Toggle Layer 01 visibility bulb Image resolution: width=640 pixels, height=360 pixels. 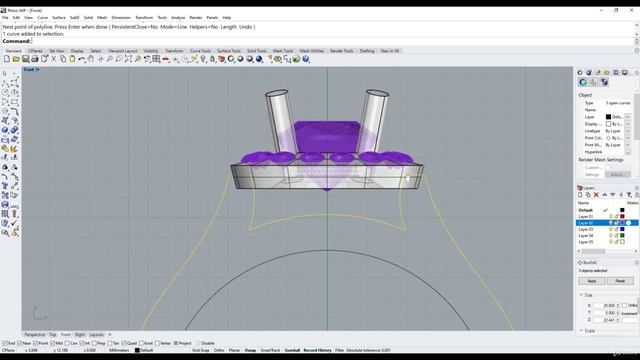pos(611,216)
